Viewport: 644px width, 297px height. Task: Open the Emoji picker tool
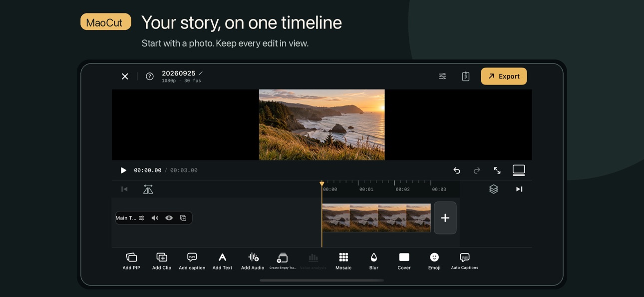pos(434,261)
